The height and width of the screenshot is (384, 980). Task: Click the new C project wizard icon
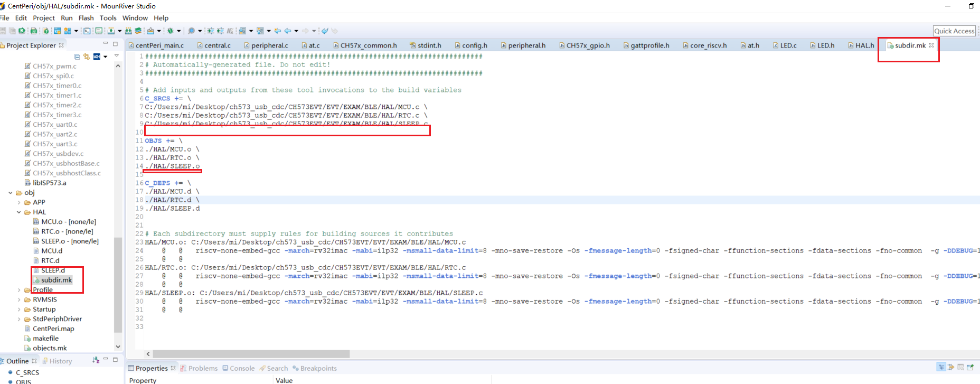(57, 31)
